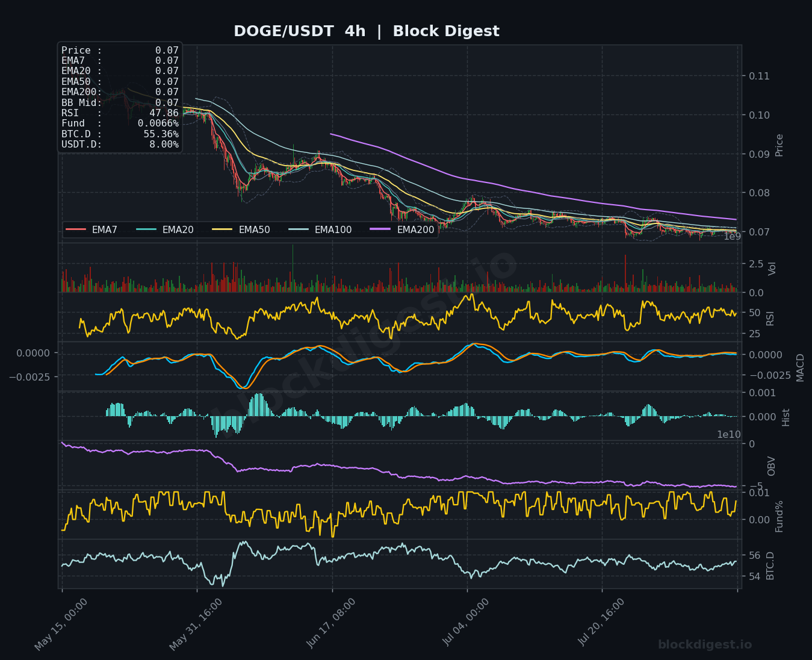Click the Jul 04, 00:00 date label
The width and height of the screenshot is (812, 660).
click(466, 623)
